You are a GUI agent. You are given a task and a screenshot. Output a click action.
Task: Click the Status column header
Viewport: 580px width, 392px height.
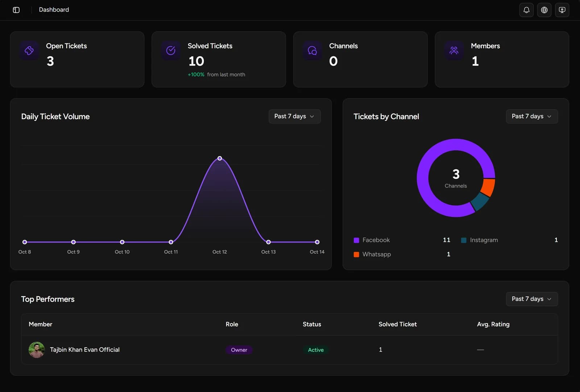pos(312,324)
